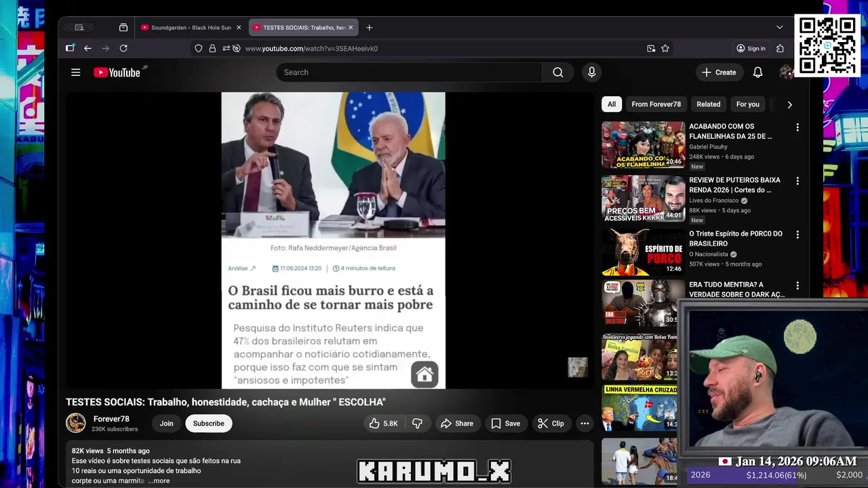Select the For you chip
Viewport: 868px width, 488px height.
point(748,104)
